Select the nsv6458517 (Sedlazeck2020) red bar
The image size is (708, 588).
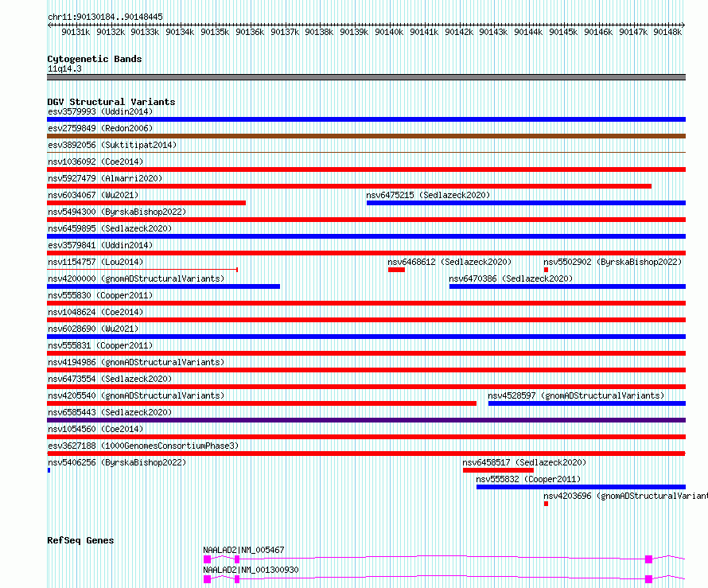(x=498, y=470)
